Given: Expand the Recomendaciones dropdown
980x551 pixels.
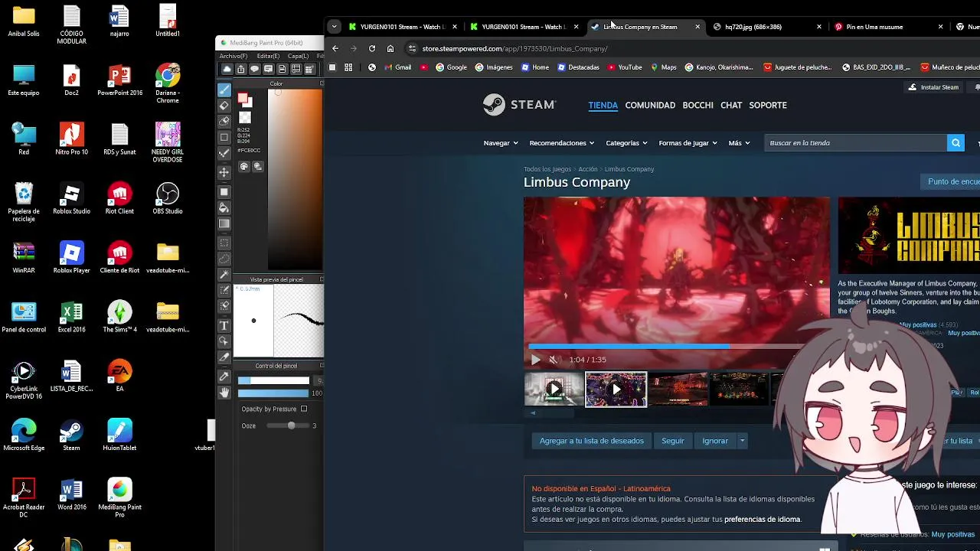Looking at the screenshot, I should 562,143.
